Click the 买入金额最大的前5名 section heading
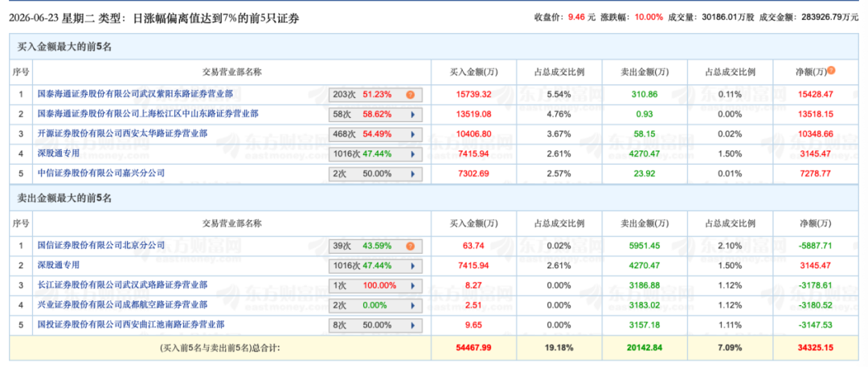Screen dimensions: 868x367 click(x=64, y=47)
